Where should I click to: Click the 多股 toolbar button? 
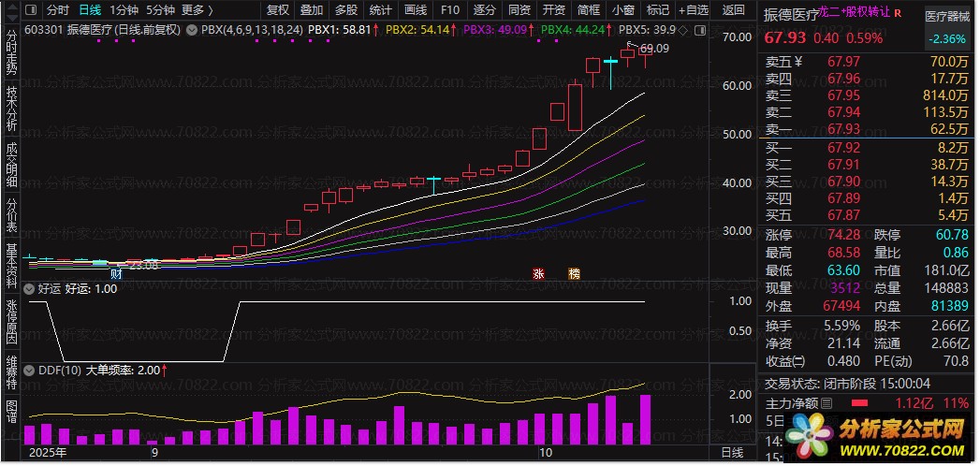pos(345,10)
